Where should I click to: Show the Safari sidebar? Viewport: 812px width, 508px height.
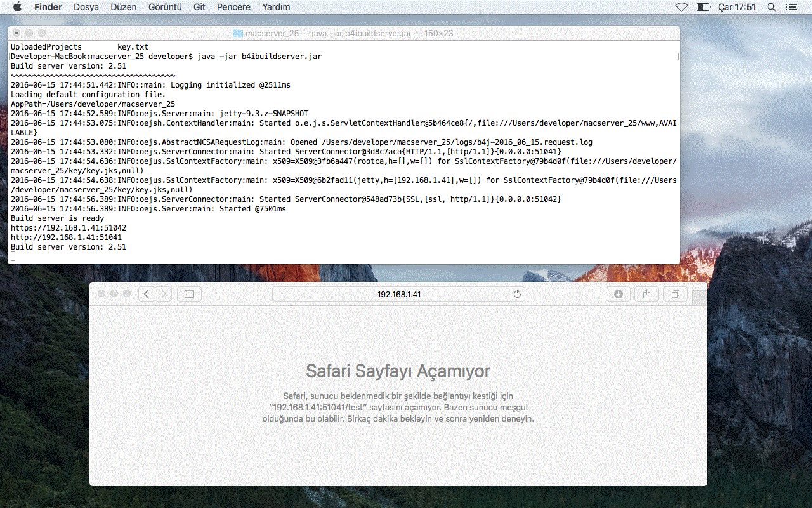(x=189, y=294)
